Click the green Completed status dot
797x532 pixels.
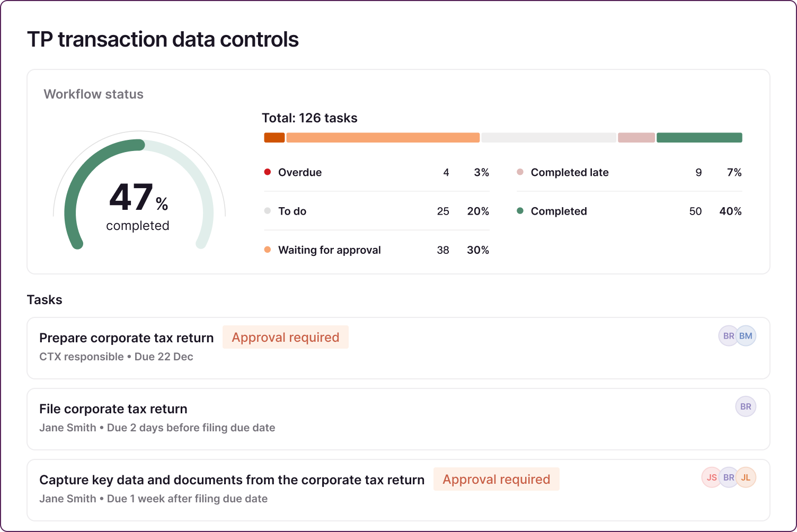[x=520, y=210]
